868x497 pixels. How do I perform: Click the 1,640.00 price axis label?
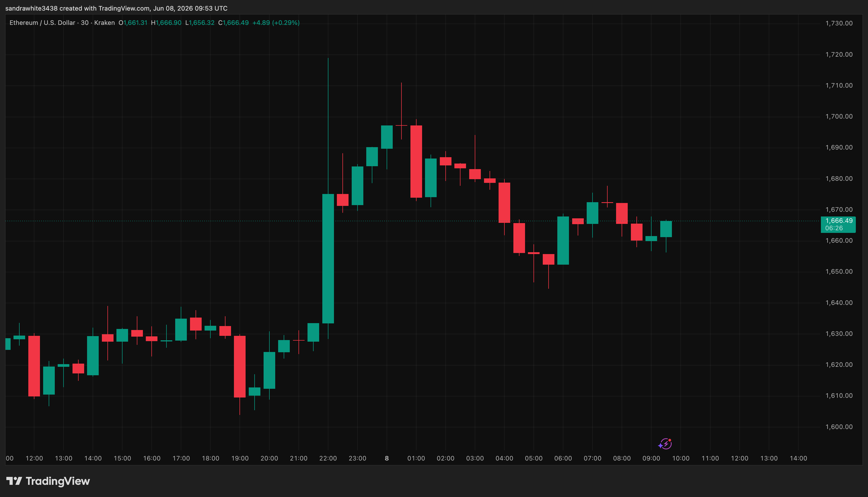point(839,302)
